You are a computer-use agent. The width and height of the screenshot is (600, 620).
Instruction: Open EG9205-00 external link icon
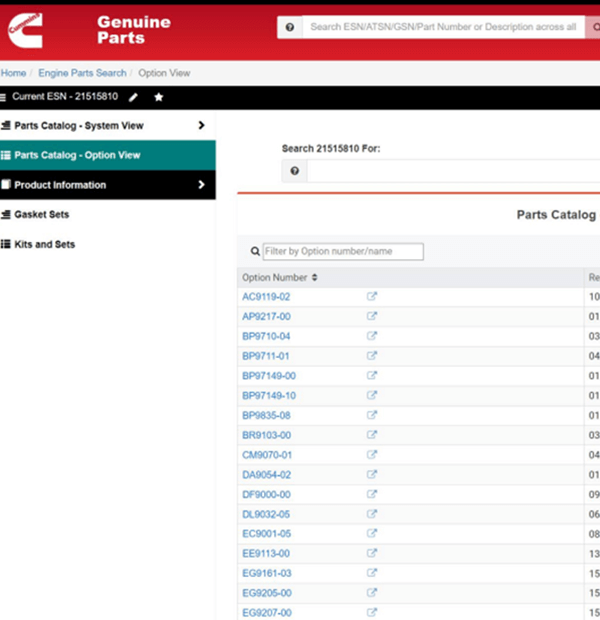[372, 592]
